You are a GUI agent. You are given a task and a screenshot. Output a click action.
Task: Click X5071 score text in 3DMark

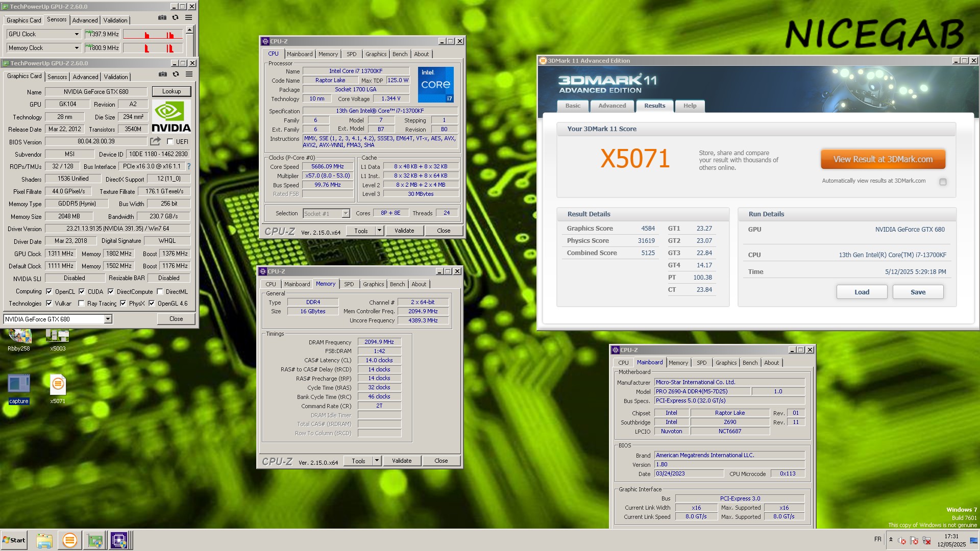point(635,159)
